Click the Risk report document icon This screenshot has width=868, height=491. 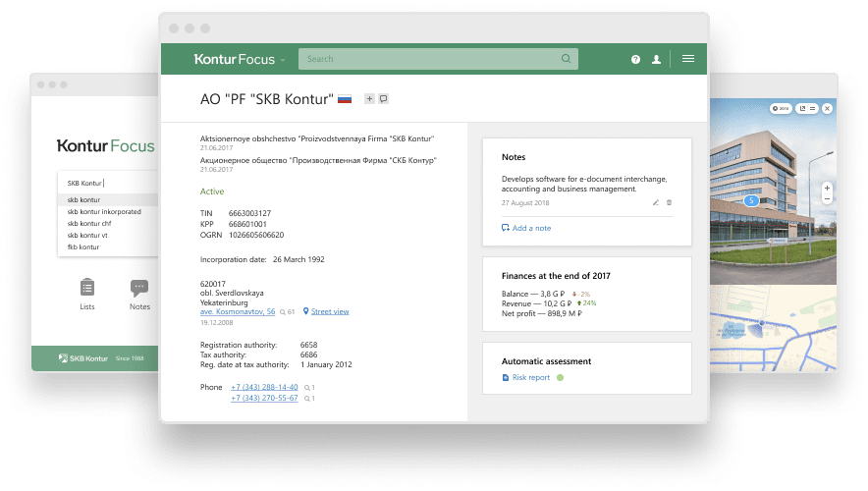coord(505,377)
